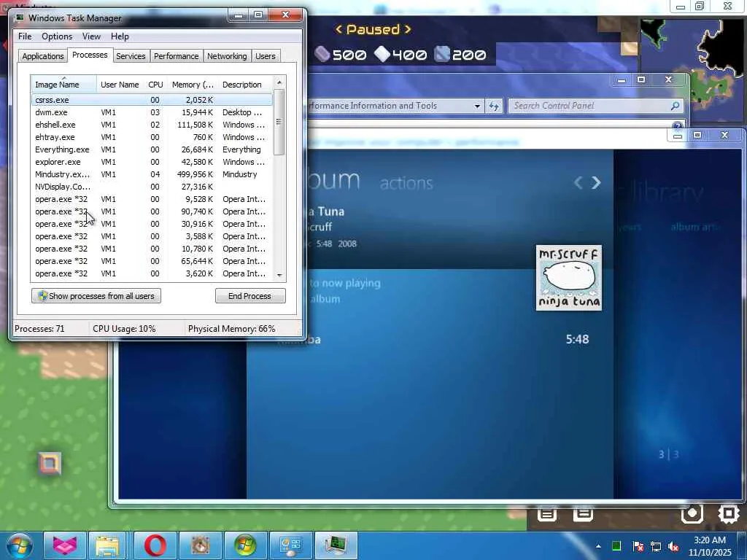Image resolution: width=747 pixels, height=560 pixels.
Task: Open muted volume speaker tray icon
Action: click(673, 546)
